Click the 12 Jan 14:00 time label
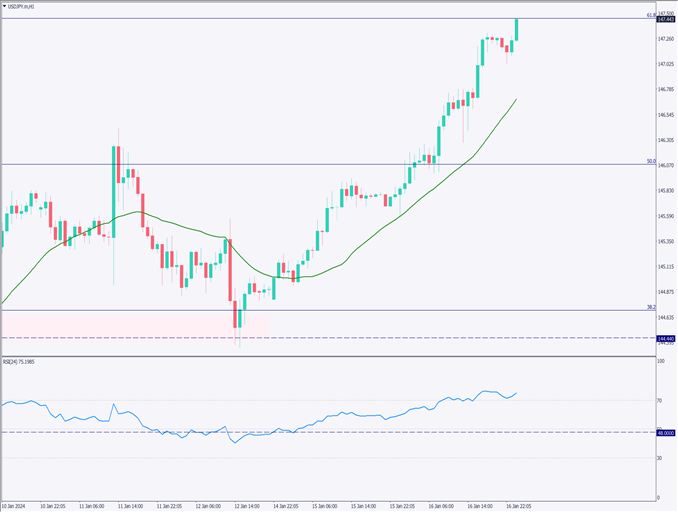The height and width of the screenshot is (512, 678). pyautogui.click(x=246, y=505)
